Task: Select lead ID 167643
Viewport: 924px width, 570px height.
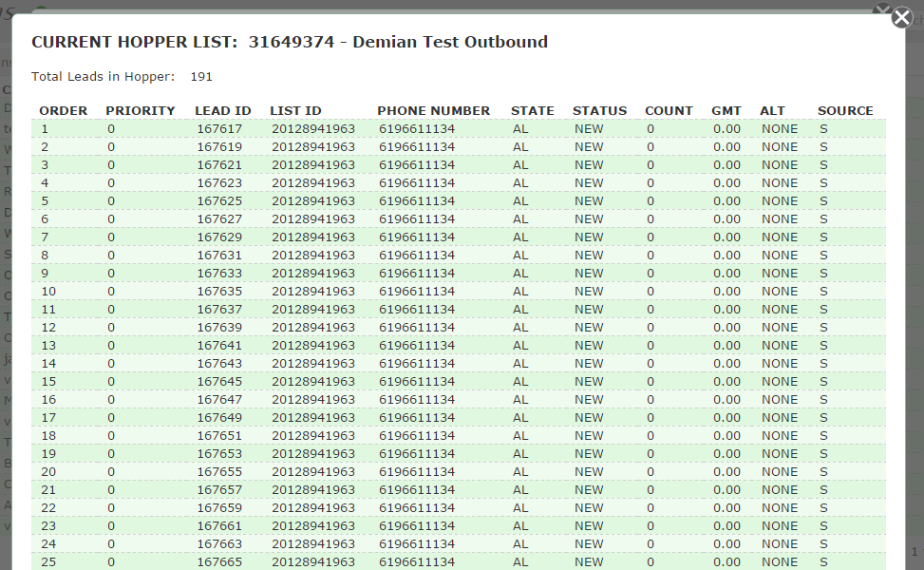Action: tap(219, 364)
